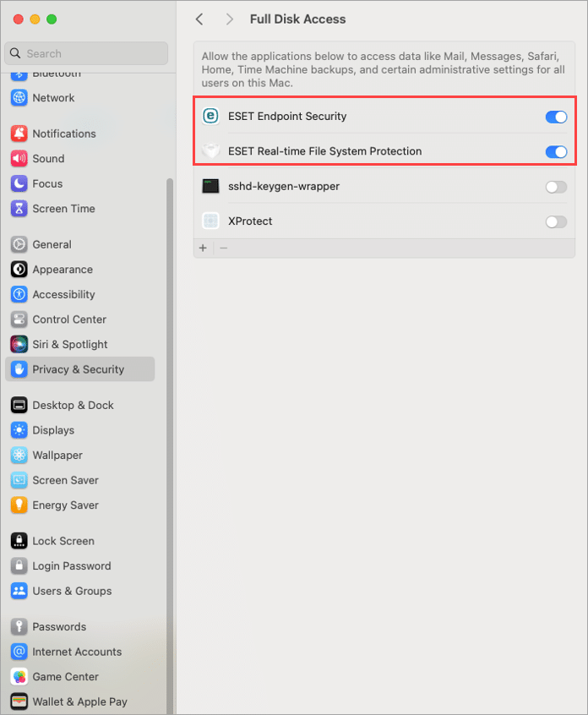Select the ESET Real-time File System Protection text
588x715 pixels.
click(x=325, y=151)
